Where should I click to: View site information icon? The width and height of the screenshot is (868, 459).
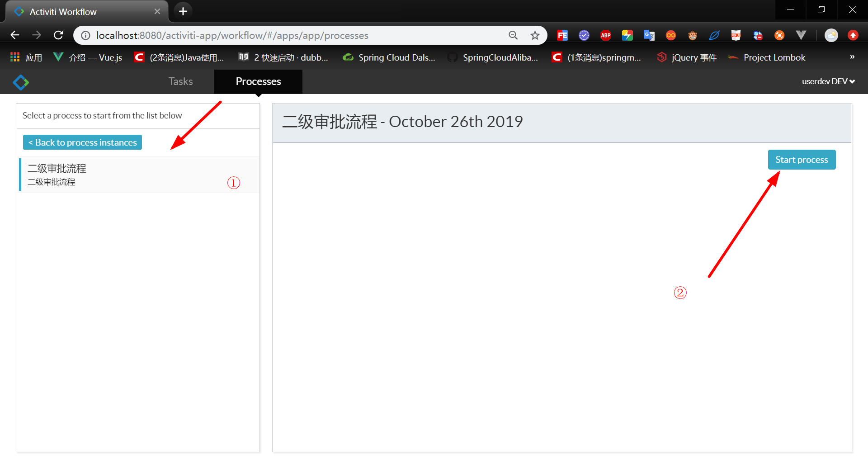tap(85, 35)
